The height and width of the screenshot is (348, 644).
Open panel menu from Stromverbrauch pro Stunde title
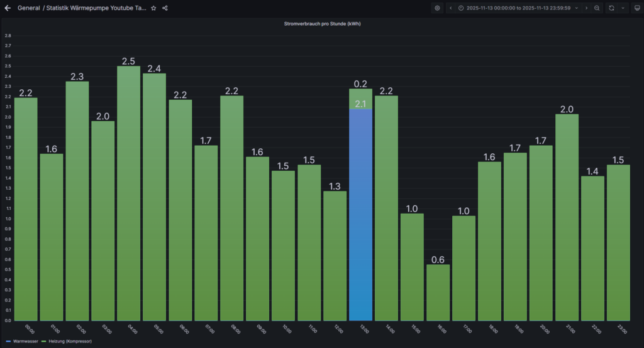tap(322, 23)
